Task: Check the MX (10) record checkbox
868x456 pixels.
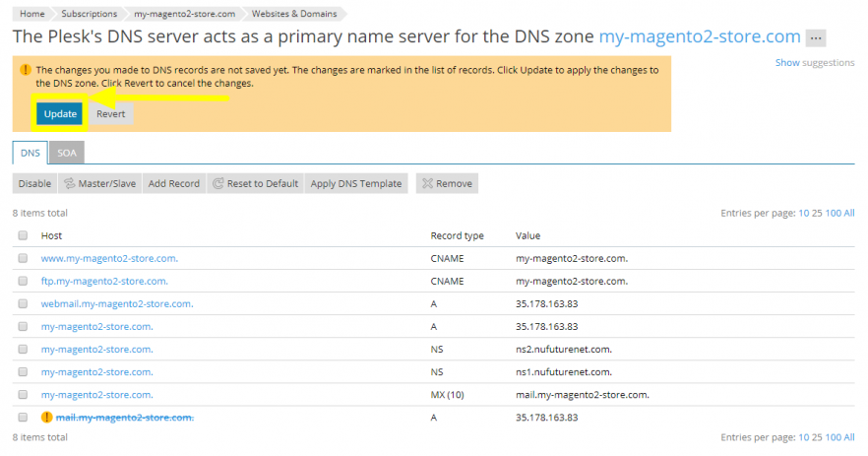Action: click(x=23, y=395)
